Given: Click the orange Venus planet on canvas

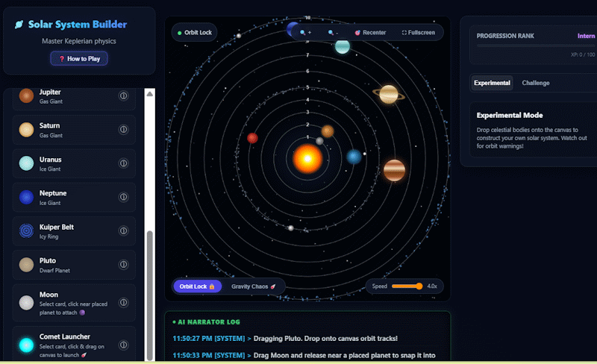Looking at the screenshot, I should (x=328, y=131).
